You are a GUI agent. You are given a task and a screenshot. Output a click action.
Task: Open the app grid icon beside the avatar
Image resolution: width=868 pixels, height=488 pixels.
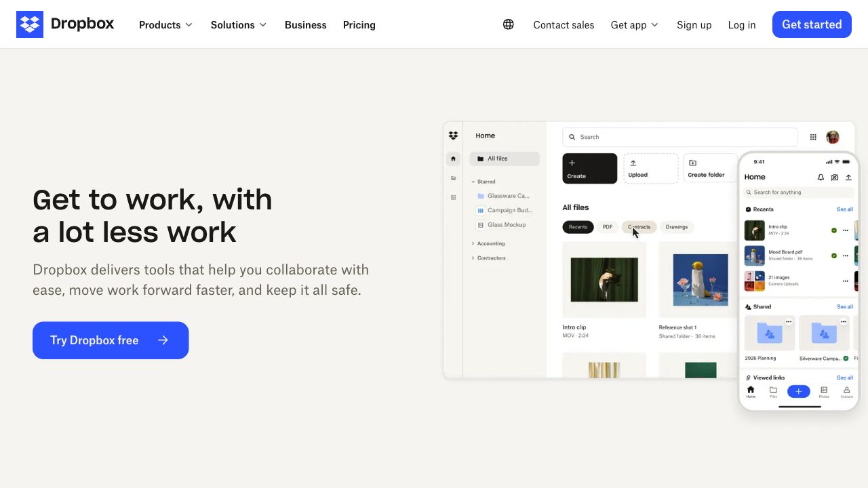[813, 137]
